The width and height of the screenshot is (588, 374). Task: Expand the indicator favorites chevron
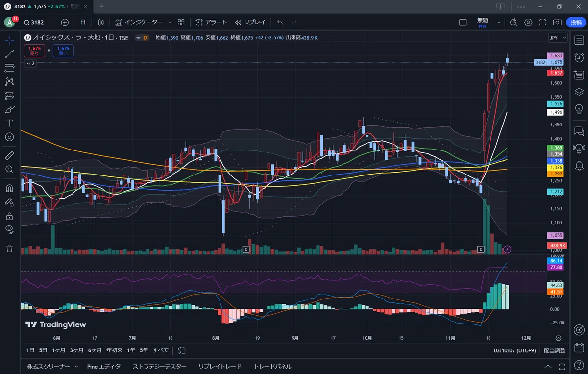point(170,22)
